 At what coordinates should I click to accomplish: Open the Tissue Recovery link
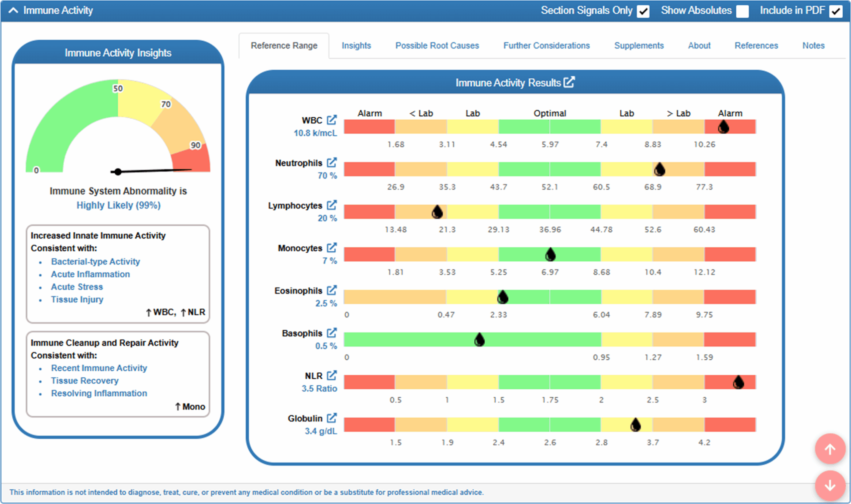pos(84,381)
